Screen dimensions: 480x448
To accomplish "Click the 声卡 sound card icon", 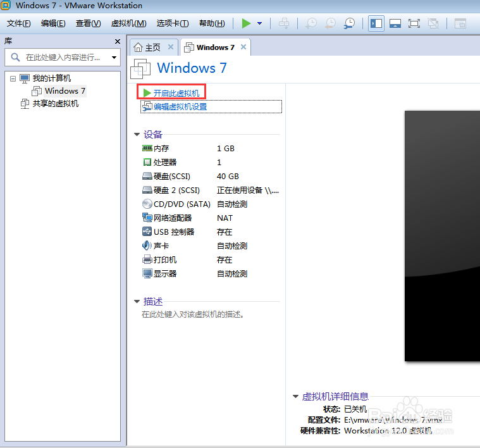I will (147, 246).
